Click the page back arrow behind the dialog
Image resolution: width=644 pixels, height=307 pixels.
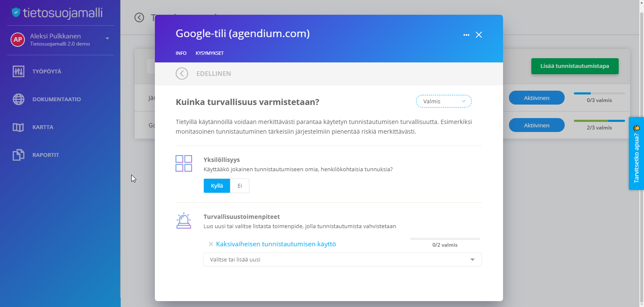139,17
